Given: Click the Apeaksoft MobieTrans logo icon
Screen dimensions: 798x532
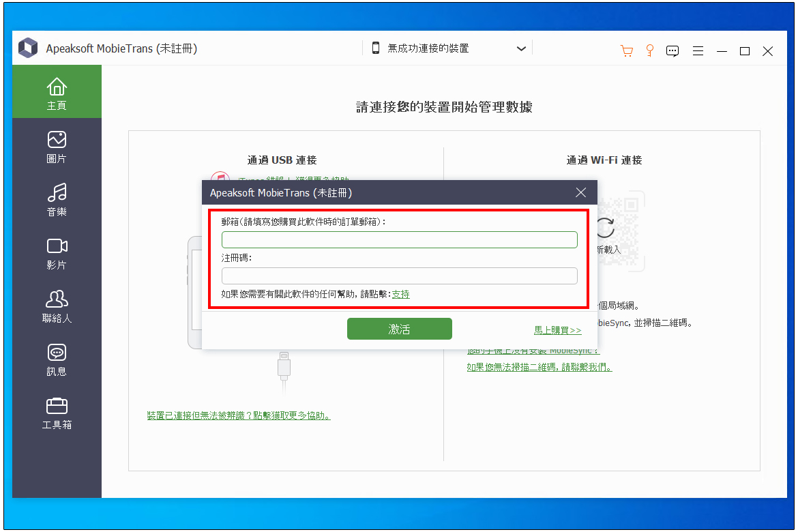Looking at the screenshot, I should coord(28,48).
